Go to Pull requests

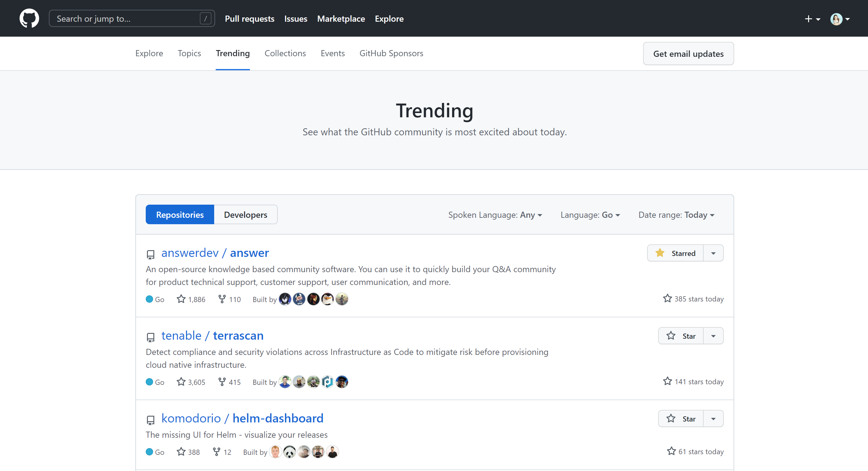pos(249,19)
